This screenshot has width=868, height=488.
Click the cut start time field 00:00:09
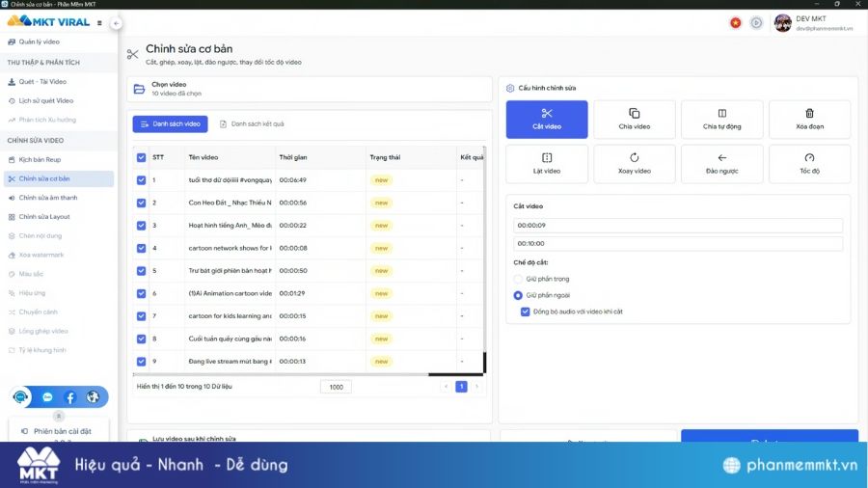(678, 225)
